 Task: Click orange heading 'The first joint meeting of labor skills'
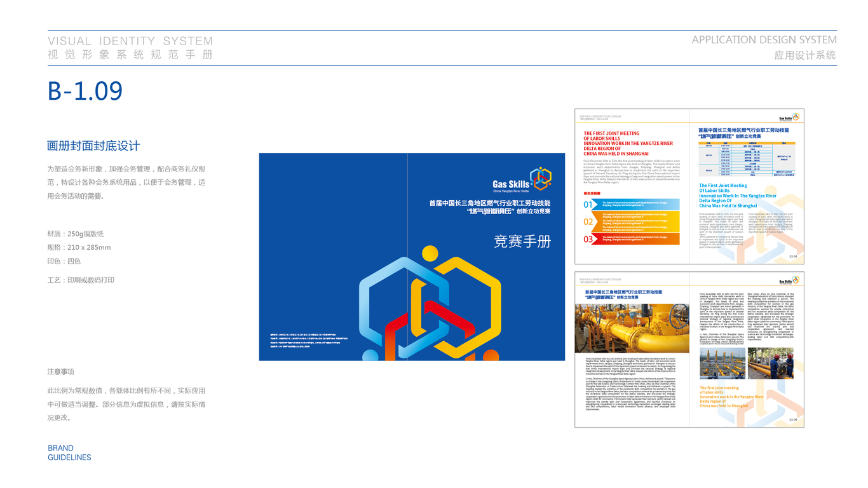731,396
